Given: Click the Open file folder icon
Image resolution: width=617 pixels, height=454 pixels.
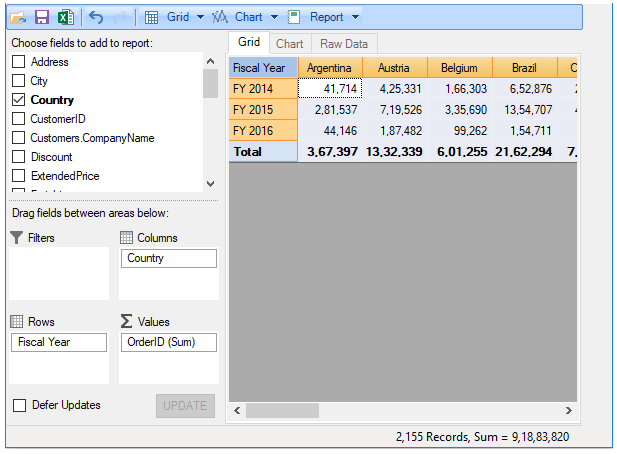Looking at the screenshot, I should click(19, 17).
